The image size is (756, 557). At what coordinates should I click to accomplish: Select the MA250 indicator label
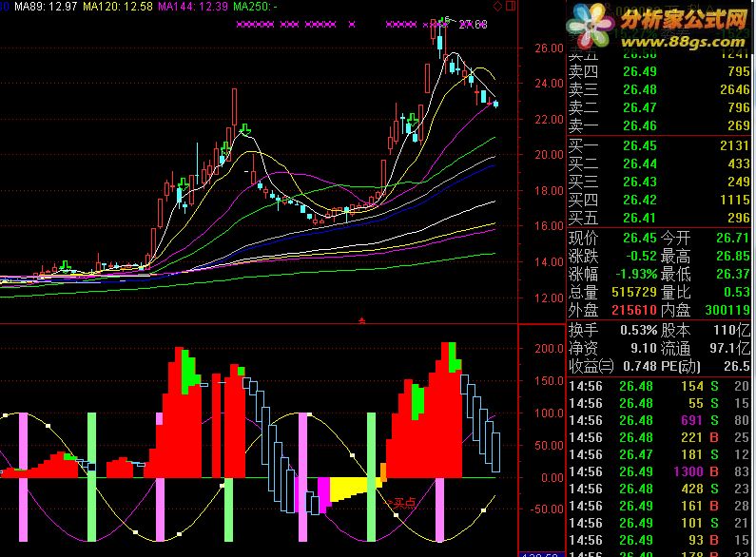click(255, 7)
